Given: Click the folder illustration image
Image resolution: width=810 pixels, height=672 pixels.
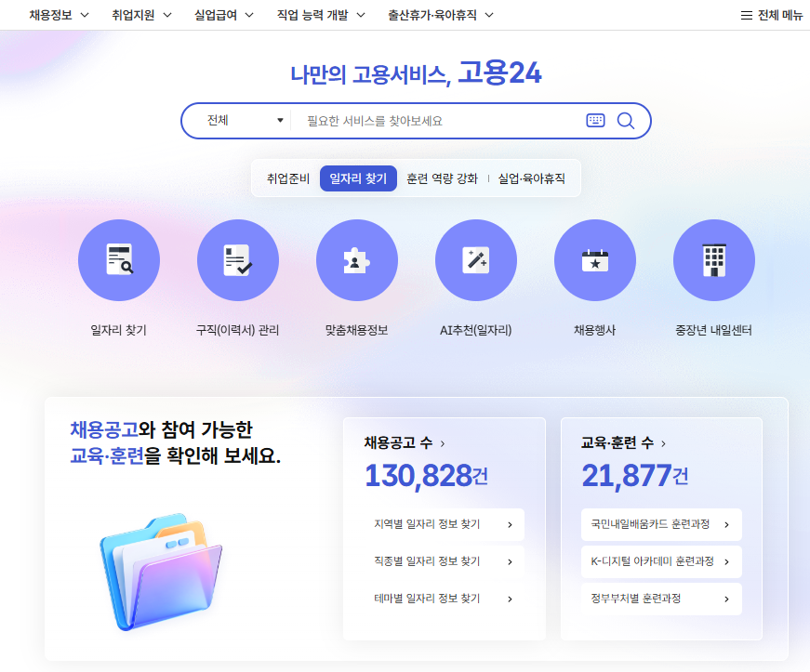Looking at the screenshot, I should tap(161, 572).
